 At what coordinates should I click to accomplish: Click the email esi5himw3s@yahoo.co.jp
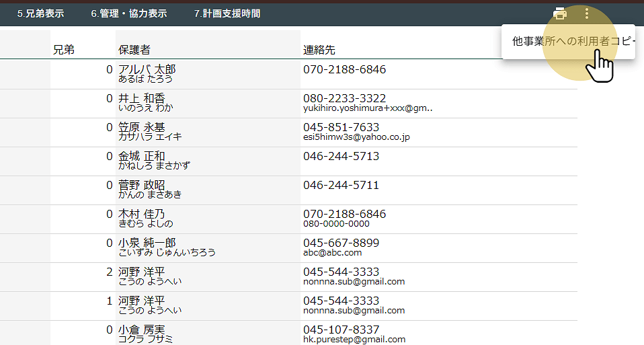(x=356, y=137)
